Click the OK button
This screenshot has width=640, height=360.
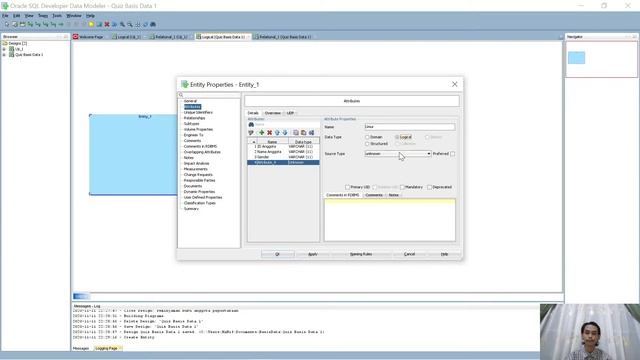(278, 254)
